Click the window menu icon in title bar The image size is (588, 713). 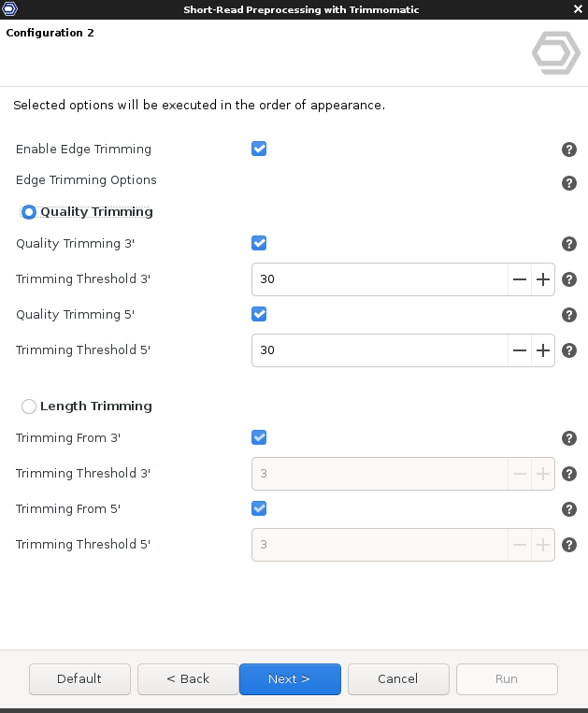tap(10, 8)
